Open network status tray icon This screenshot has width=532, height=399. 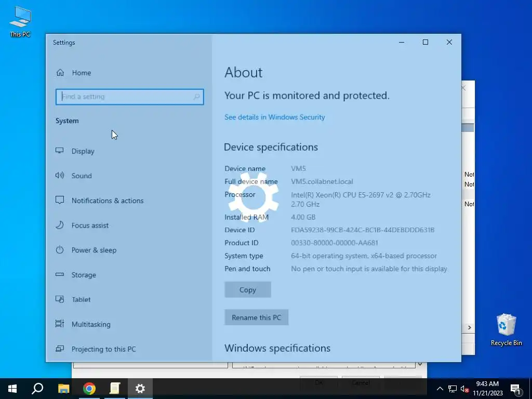pos(453,389)
